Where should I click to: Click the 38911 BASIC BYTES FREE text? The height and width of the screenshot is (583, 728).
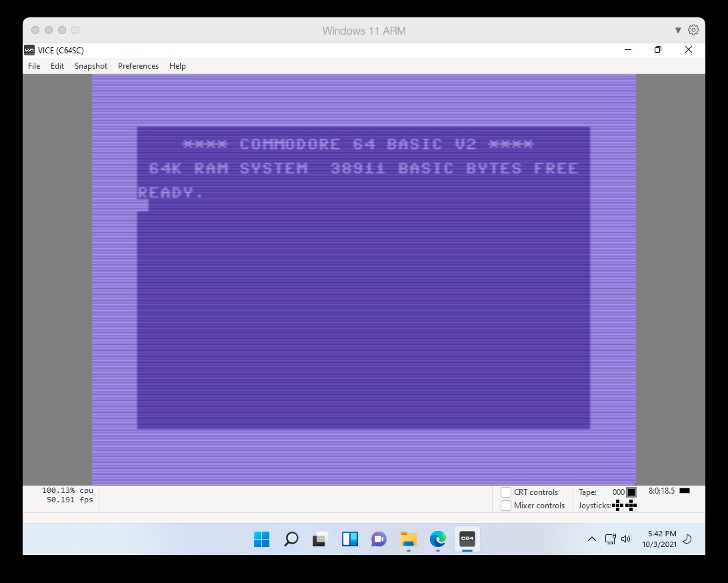(454, 168)
